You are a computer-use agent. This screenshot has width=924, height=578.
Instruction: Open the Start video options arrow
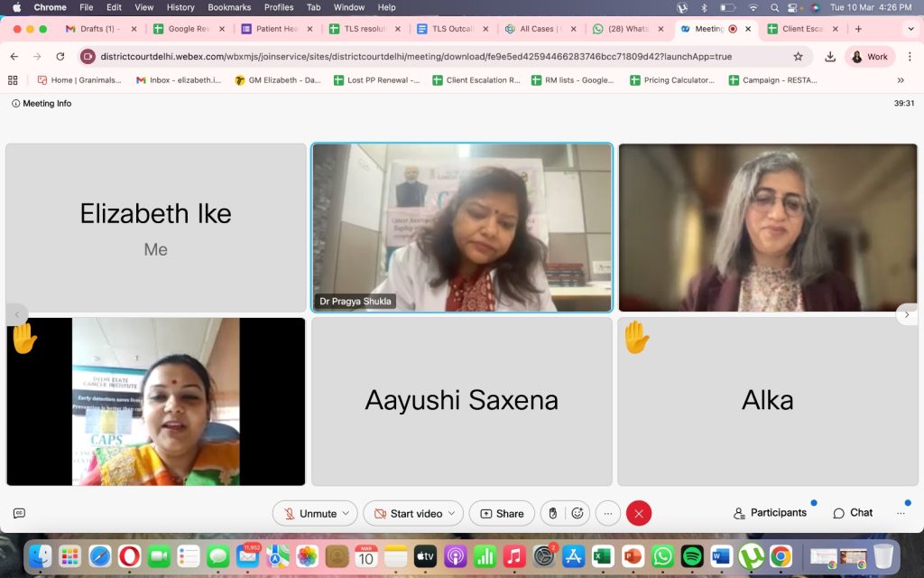click(x=452, y=514)
